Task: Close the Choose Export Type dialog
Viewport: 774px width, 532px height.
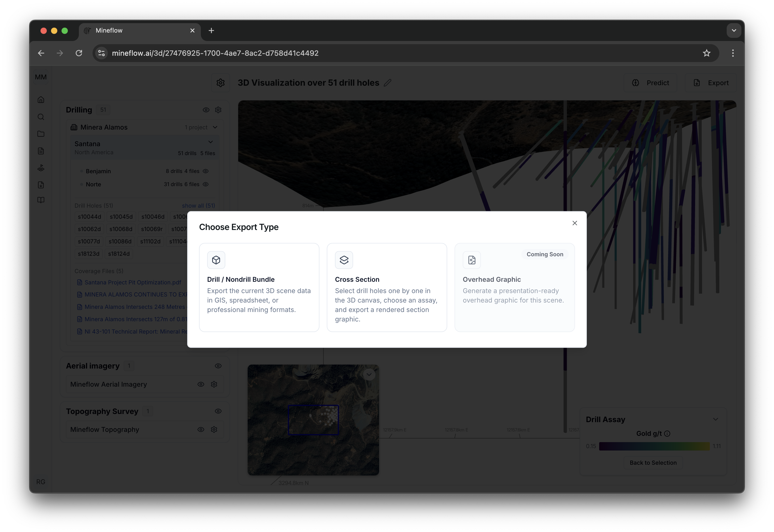Action: 575,223
